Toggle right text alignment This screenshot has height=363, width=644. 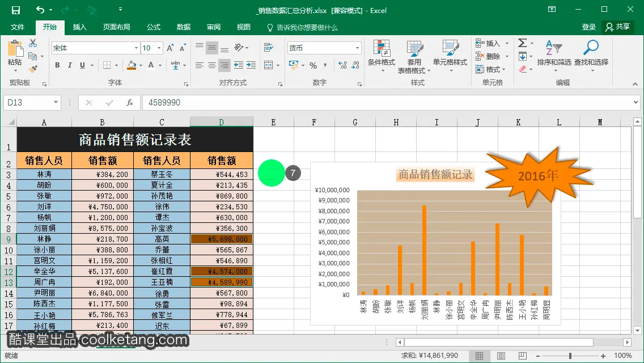tap(224, 65)
